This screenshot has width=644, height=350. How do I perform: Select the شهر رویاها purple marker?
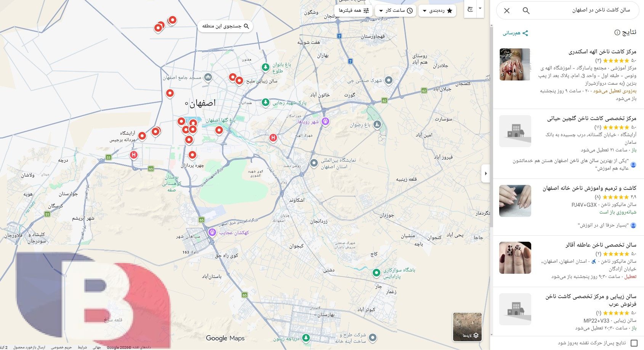[325, 122]
